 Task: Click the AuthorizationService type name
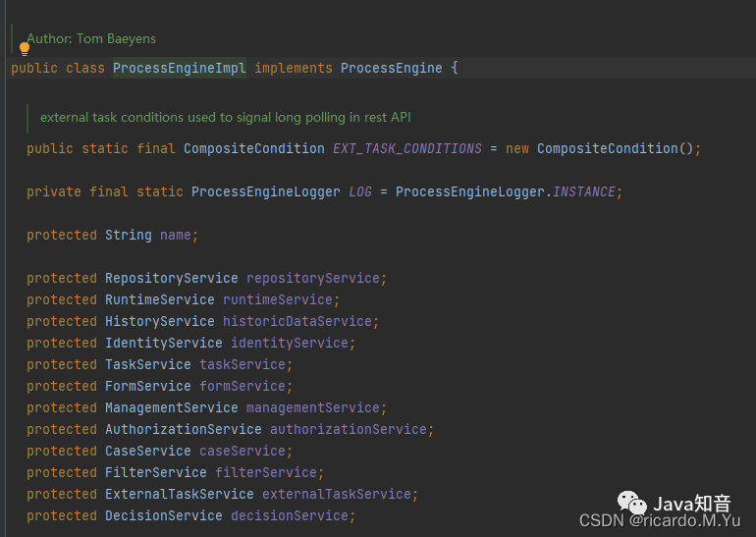tap(183, 429)
